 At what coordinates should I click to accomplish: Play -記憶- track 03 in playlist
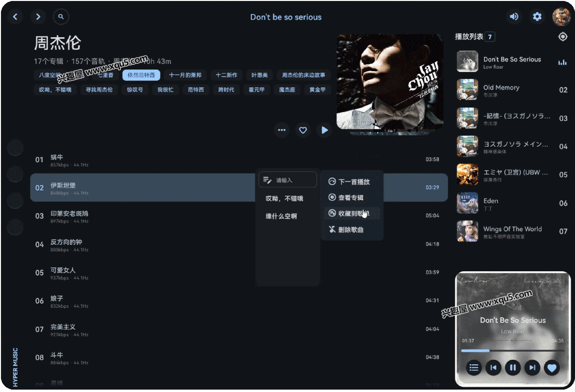tap(512, 118)
